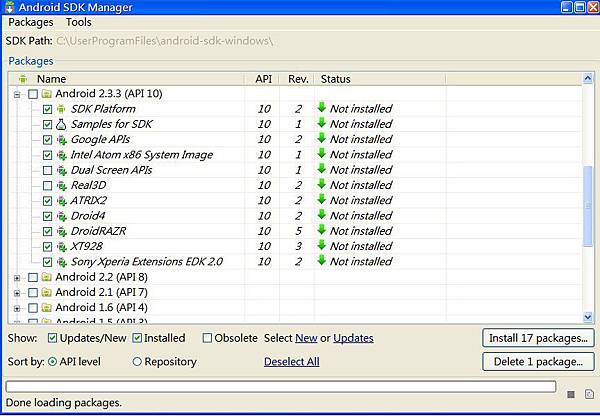The height and width of the screenshot is (416, 600).
Task: Click the add-on icon beside DroidRAZR
Action: (x=62, y=232)
